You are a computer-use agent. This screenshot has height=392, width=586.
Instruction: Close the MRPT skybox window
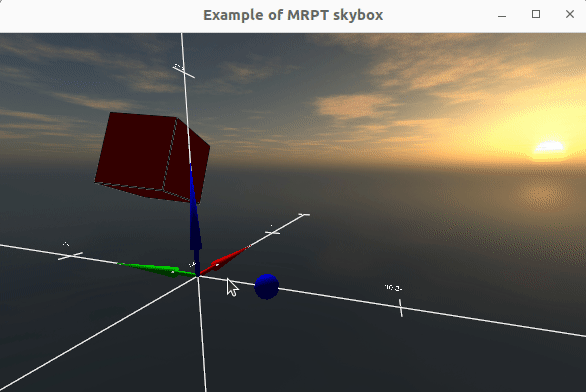[x=570, y=14]
